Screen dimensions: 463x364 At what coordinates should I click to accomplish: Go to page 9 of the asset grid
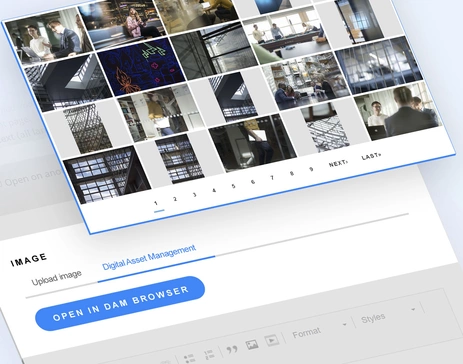pyautogui.click(x=311, y=169)
